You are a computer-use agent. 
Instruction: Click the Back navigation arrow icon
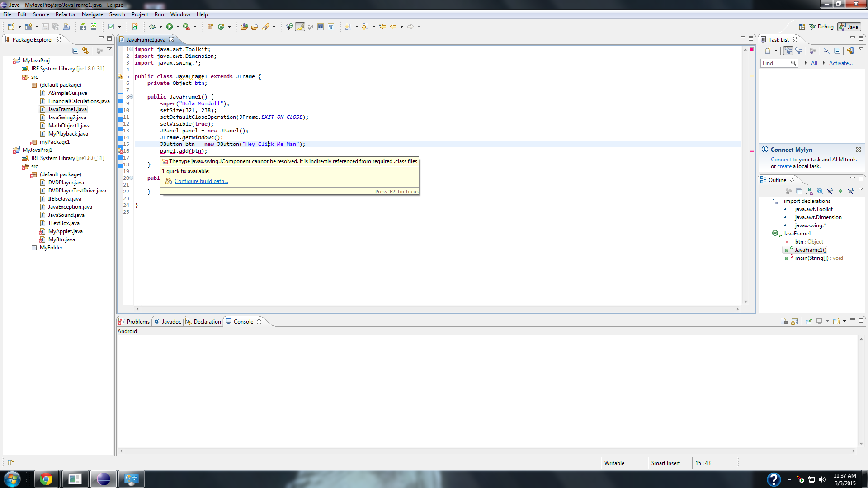click(x=393, y=27)
